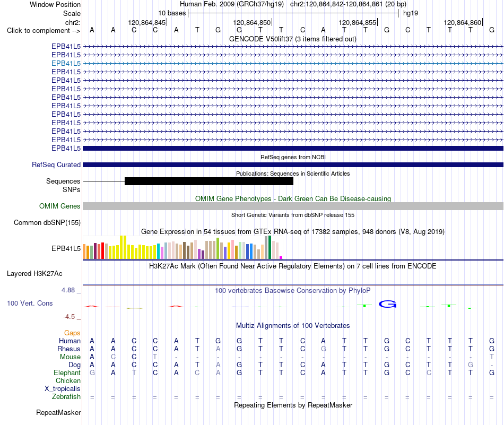Open 'Short Genetic Variants from dbSNP release 155' title
504x425 pixels.
(x=293, y=215)
